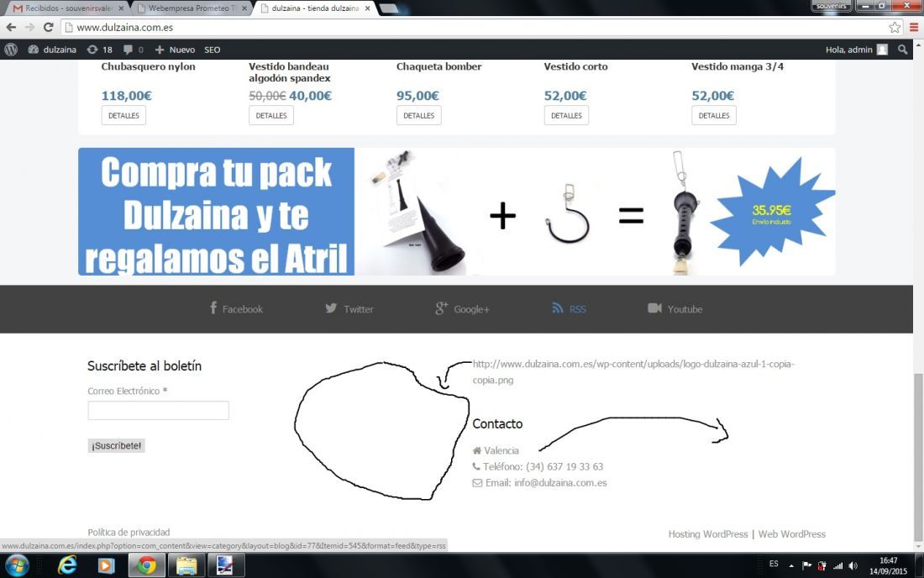Open the Youtube social link
The image size is (924, 578).
675,308
